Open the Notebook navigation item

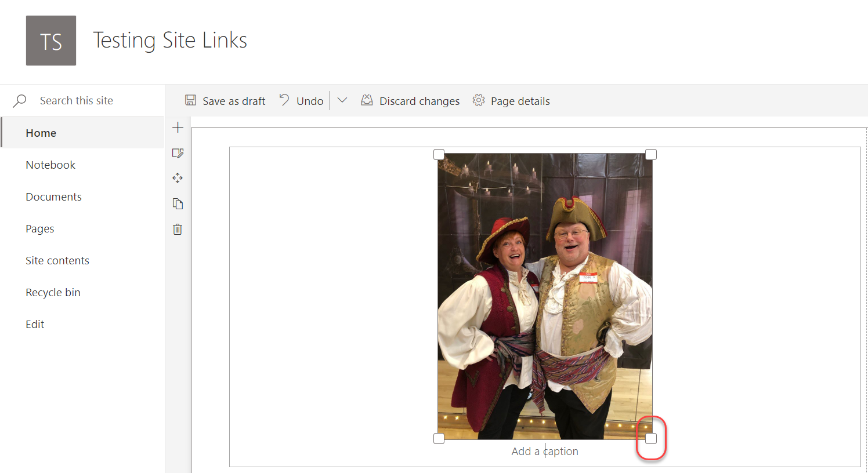coord(50,165)
